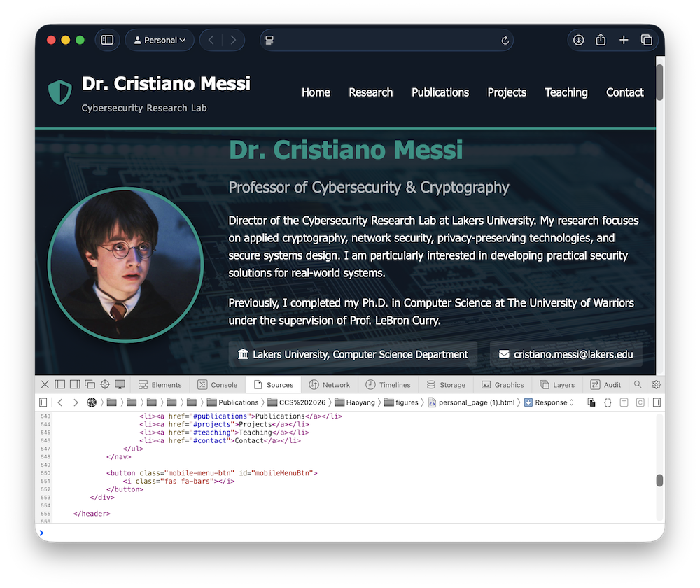
Task: Toggle the inspector navigation sidebar
Action: [43, 402]
